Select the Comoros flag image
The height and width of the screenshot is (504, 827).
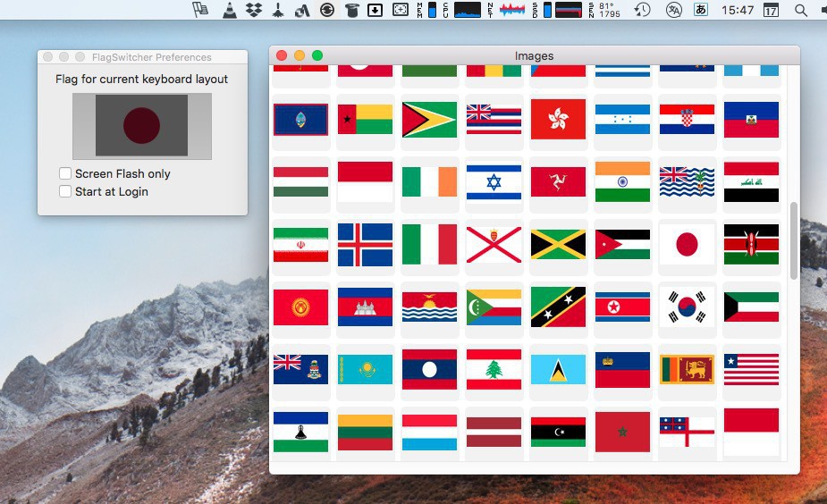click(494, 307)
